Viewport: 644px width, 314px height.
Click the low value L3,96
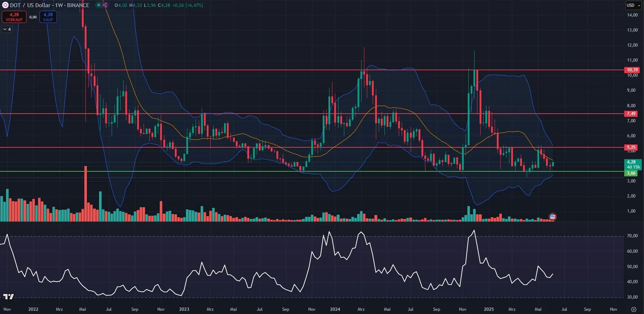coord(150,5)
